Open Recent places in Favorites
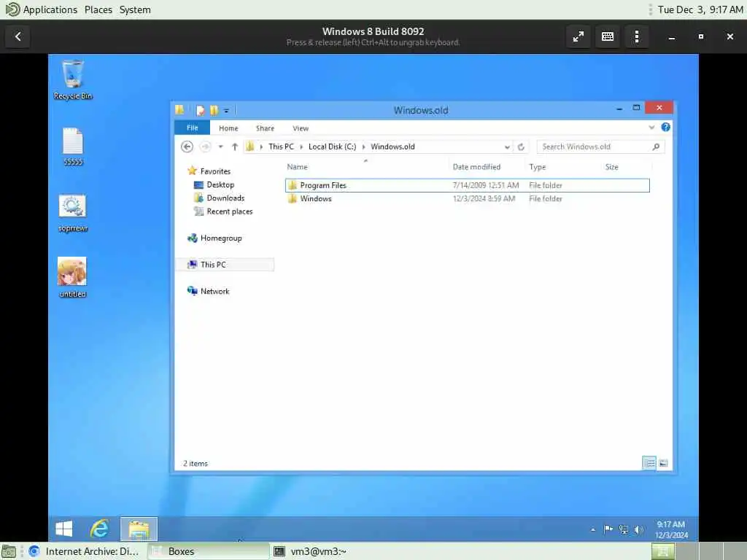This screenshot has height=560, width=747. 230,211
